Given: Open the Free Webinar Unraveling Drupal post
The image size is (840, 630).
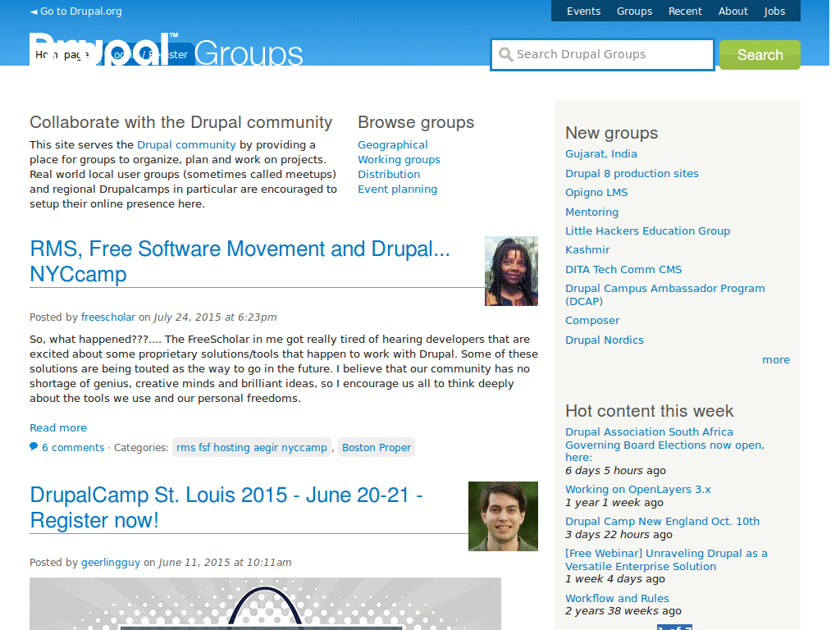Looking at the screenshot, I should tap(666, 559).
